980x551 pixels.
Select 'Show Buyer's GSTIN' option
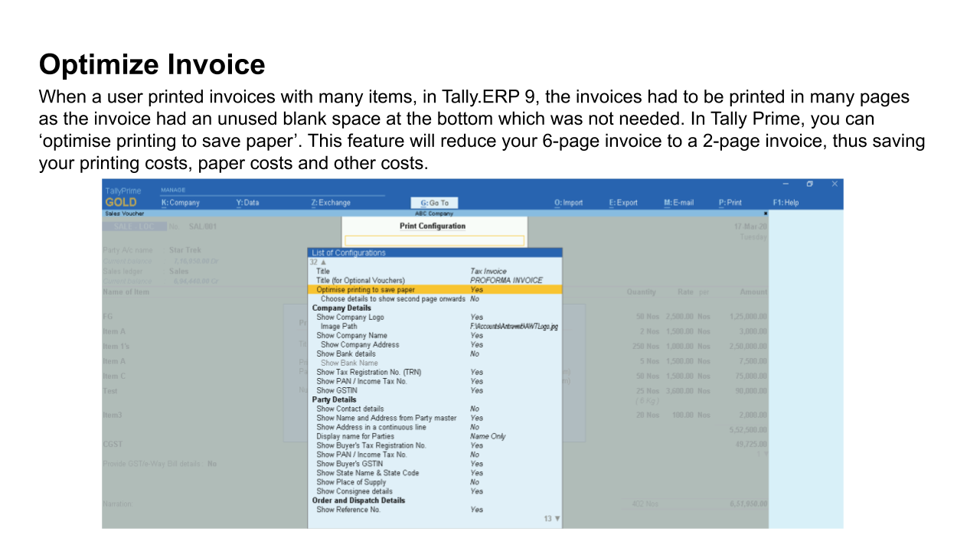point(435,465)
